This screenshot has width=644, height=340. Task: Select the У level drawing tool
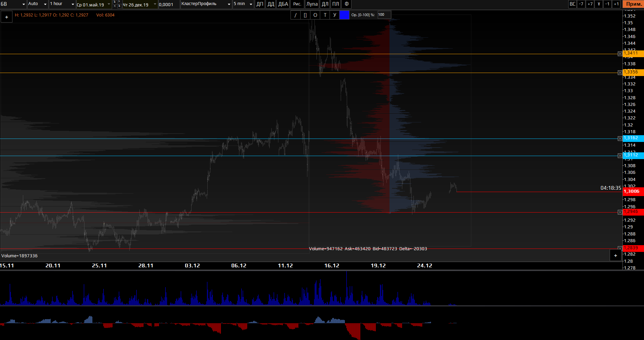tap(335, 15)
